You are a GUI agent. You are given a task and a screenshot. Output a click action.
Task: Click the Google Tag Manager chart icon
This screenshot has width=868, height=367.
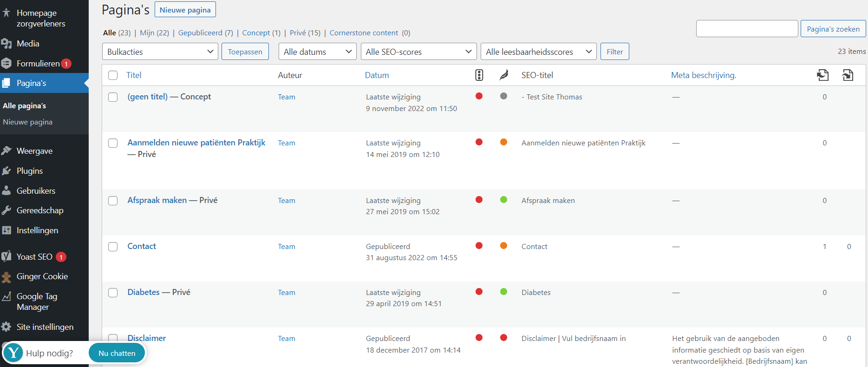(x=7, y=296)
